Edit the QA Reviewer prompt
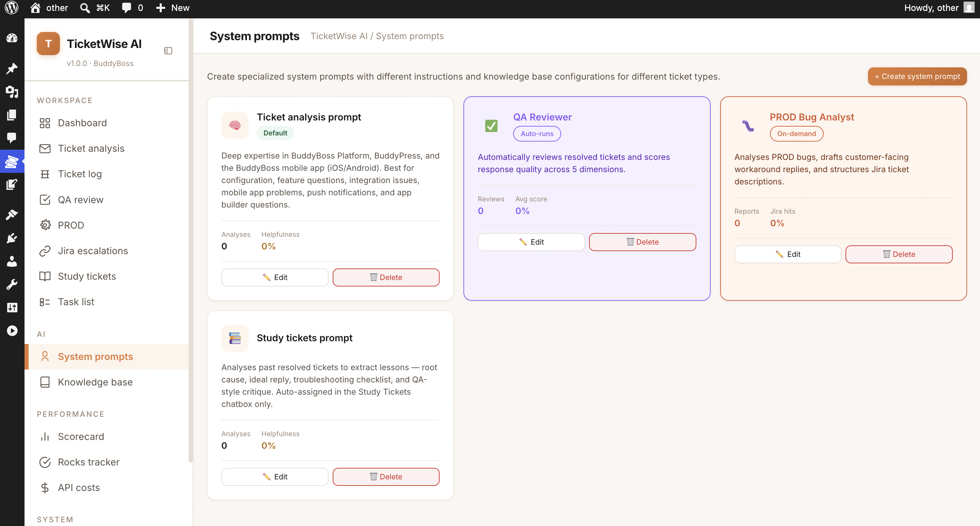The height and width of the screenshot is (526, 980). (x=531, y=242)
